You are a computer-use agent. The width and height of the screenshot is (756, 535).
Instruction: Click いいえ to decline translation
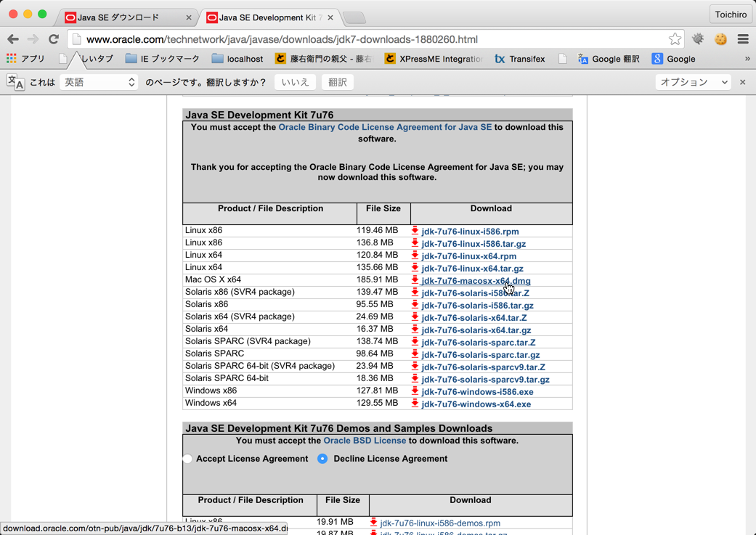coord(295,83)
